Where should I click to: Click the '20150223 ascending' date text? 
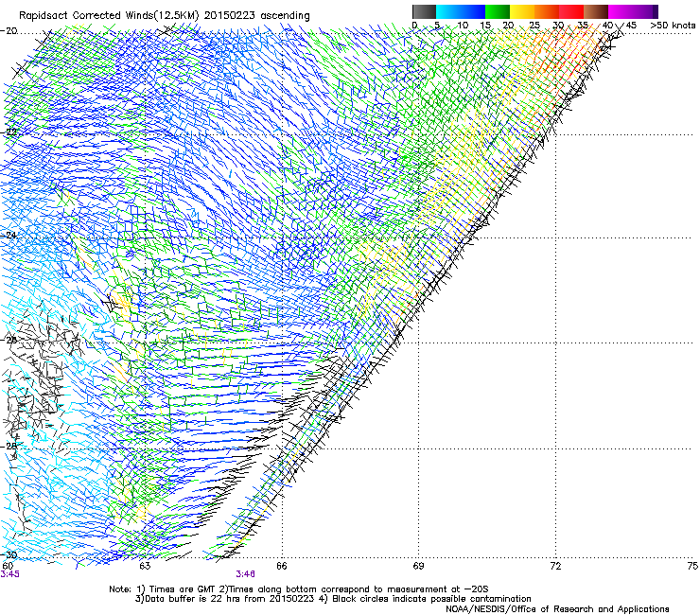coord(256,16)
